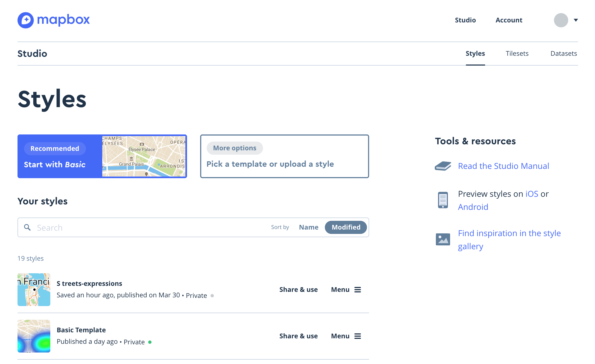The image size is (595, 364).
Task: Click the Studio heading in subheader
Action: 32,54
